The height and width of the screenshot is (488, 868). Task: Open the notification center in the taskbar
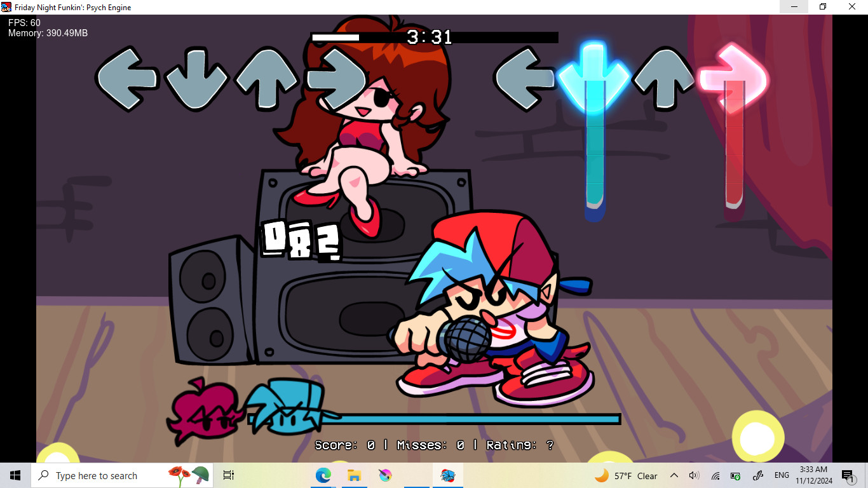(848, 475)
